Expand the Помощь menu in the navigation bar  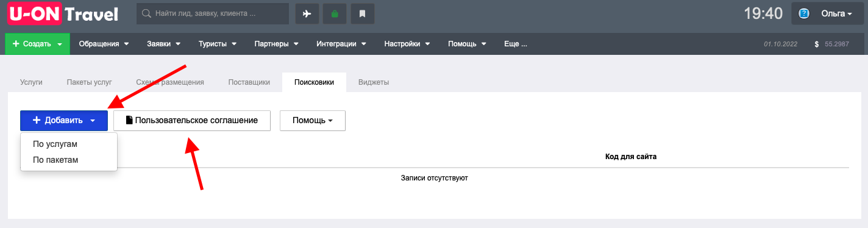[x=468, y=44]
